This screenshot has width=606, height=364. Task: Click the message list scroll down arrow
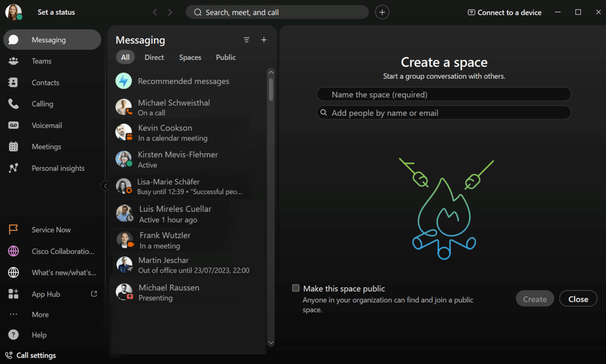(x=271, y=343)
